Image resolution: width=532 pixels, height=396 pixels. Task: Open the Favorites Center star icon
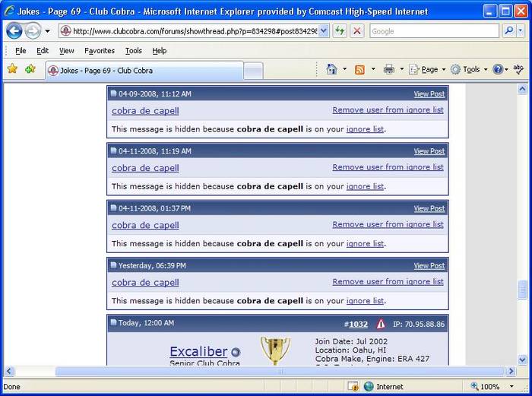click(12, 69)
